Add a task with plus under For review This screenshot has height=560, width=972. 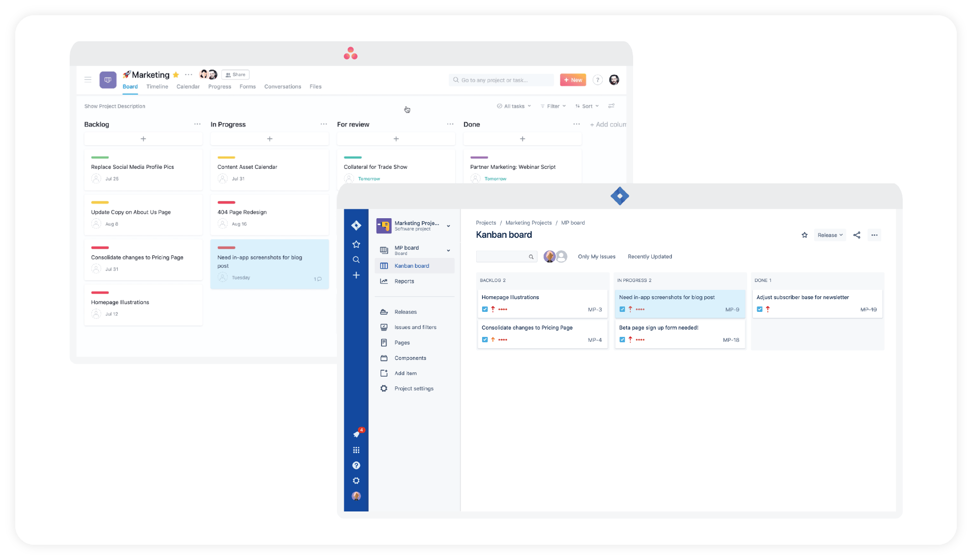click(396, 139)
